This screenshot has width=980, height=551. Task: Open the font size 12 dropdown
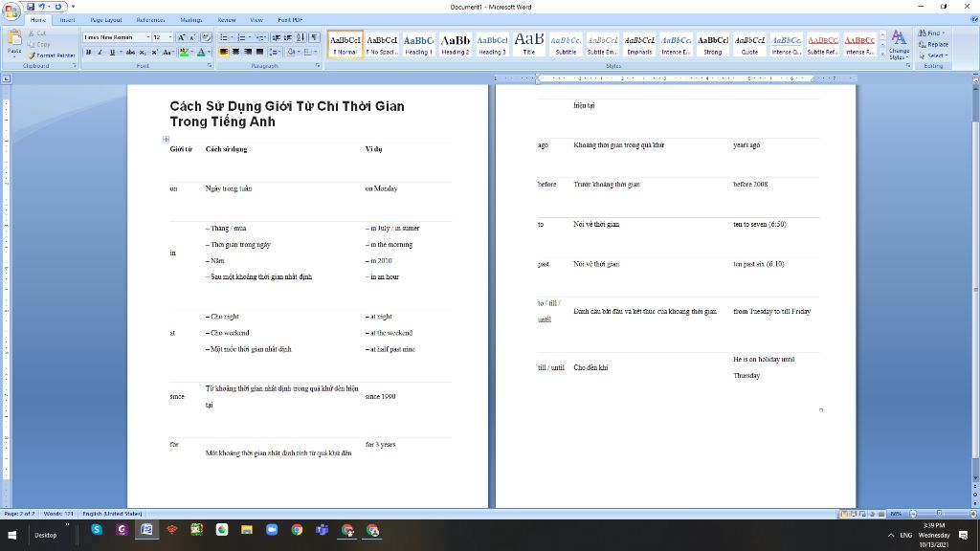(x=170, y=37)
